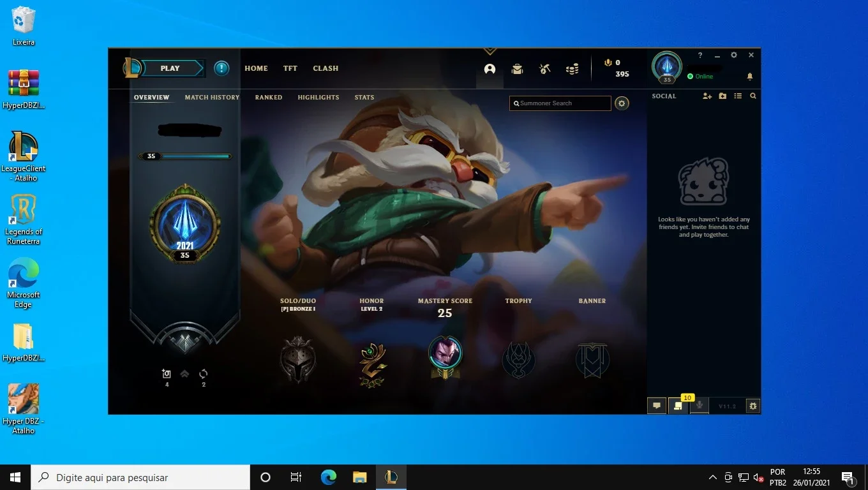Click the bug report icon
The width and height of the screenshot is (868, 490).
click(x=753, y=406)
